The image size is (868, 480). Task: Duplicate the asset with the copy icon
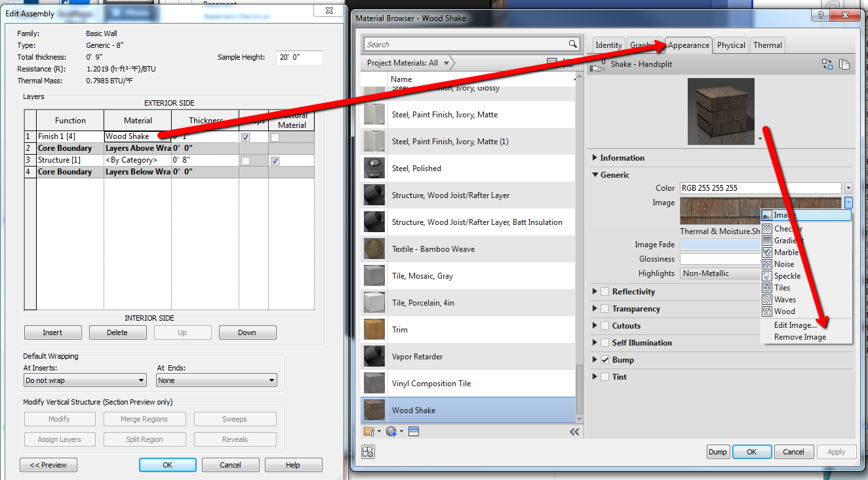tap(844, 64)
